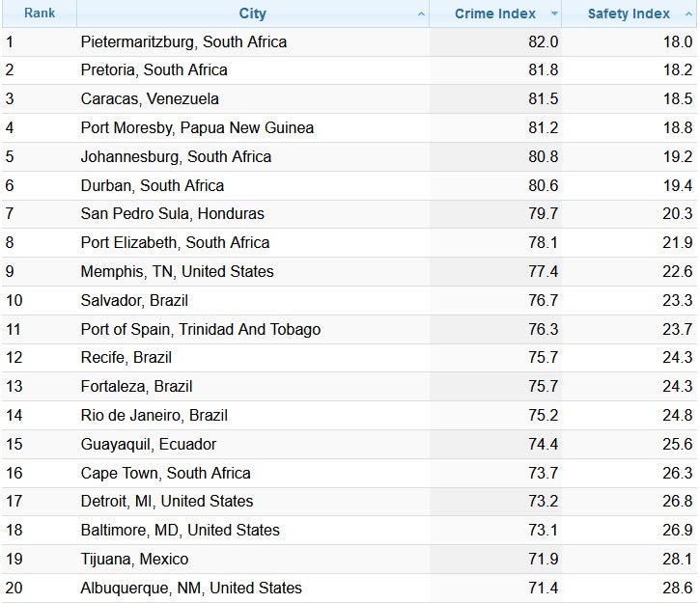The height and width of the screenshot is (603, 700).
Task: Sort ascending using the City column arrow
Action: pyautogui.click(x=421, y=14)
